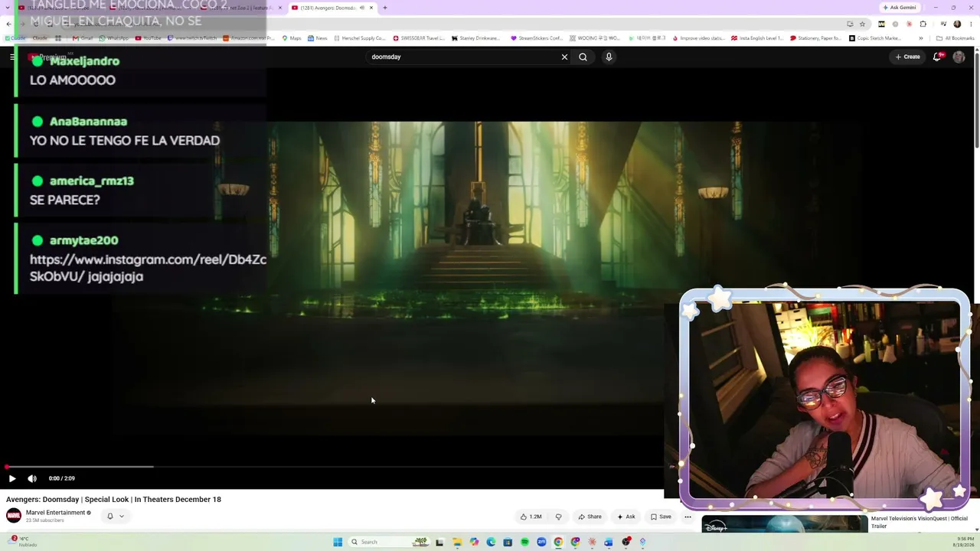Screen dimensions: 980x551
Task: Open Microsoft Store from the taskbar
Action: (508, 542)
